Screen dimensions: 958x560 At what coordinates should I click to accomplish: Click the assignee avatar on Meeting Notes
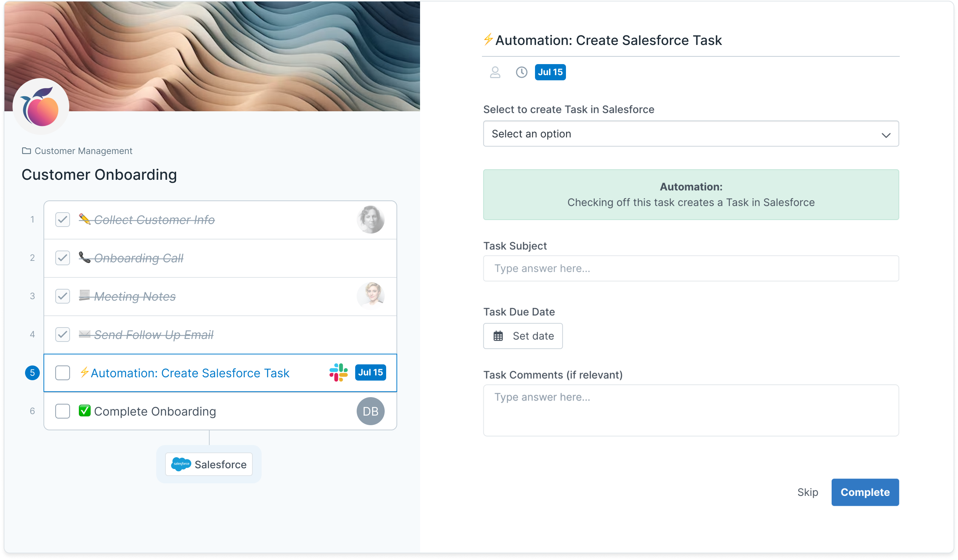(x=371, y=296)
